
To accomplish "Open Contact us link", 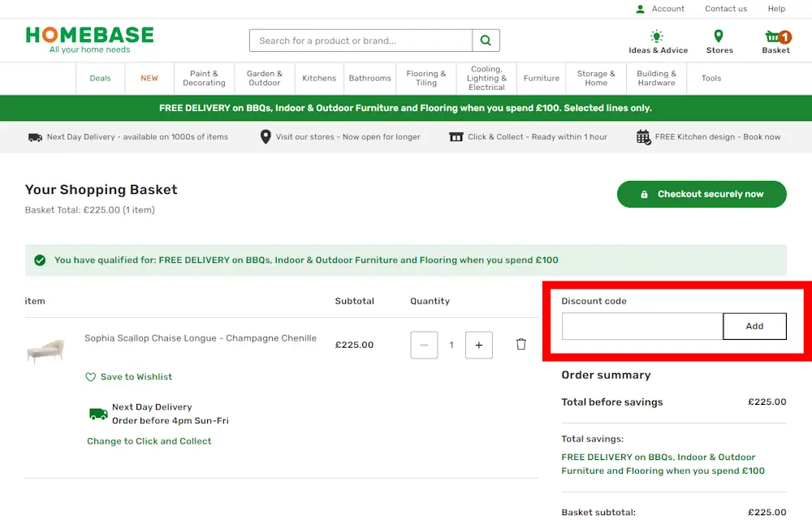I will [x=726, y=9].
